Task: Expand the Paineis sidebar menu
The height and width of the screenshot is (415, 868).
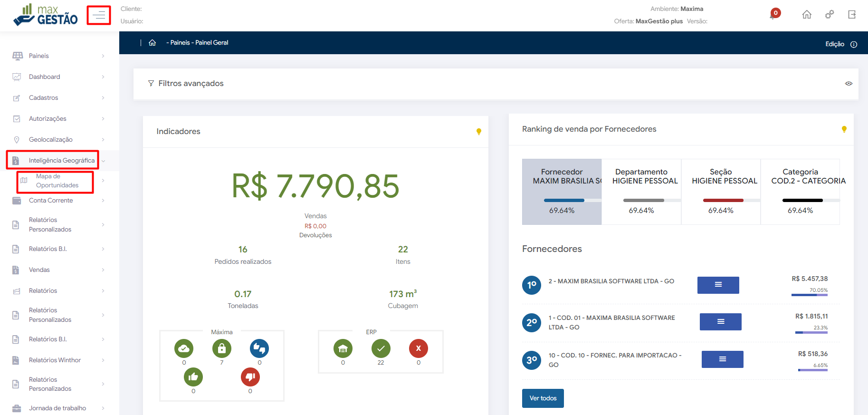Action: coord(57,56)
